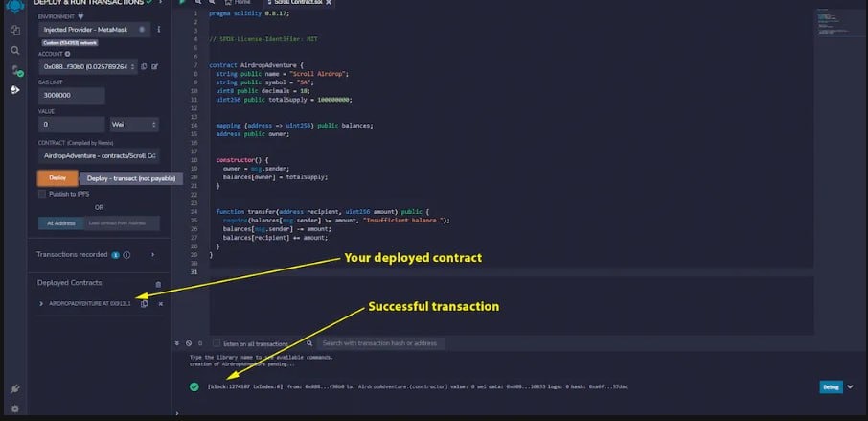868x421 pixels.
Task: Click the Debug button in terminal
Action: [831, 387]
